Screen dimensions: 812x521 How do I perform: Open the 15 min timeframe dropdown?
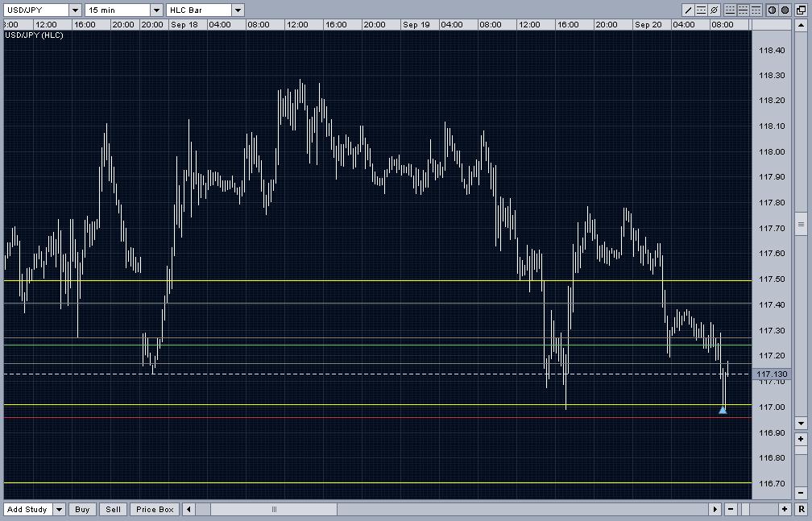(156, 10)
